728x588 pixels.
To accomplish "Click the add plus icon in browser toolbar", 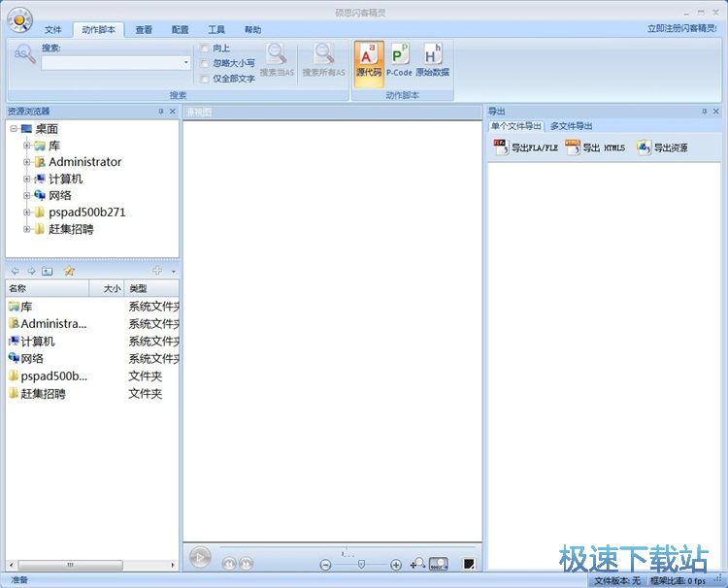I will point(157,271).
